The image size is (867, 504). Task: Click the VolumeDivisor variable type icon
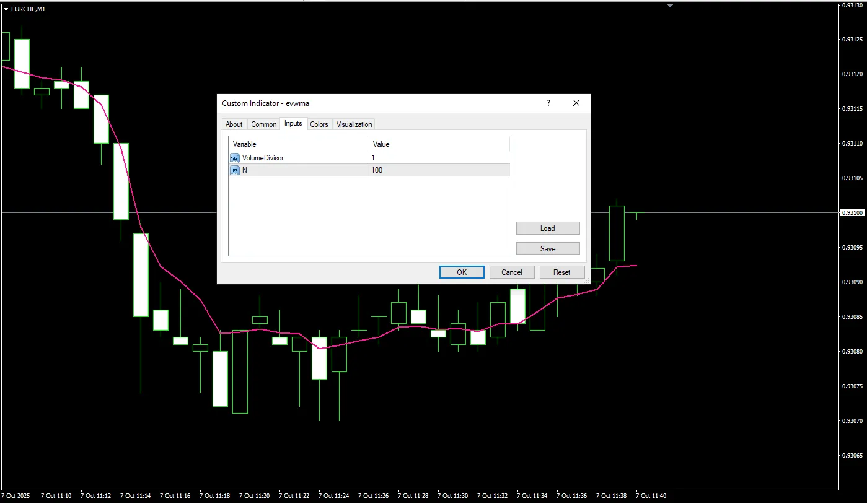click(x=234, y=158)
